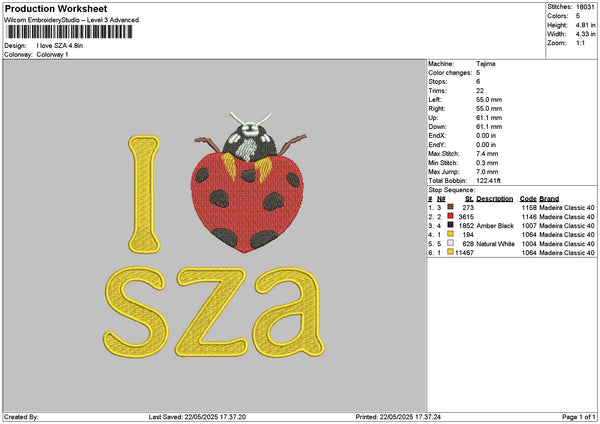
Task: Click the stitch count 273 in row 1
Action: pos(468,207)
